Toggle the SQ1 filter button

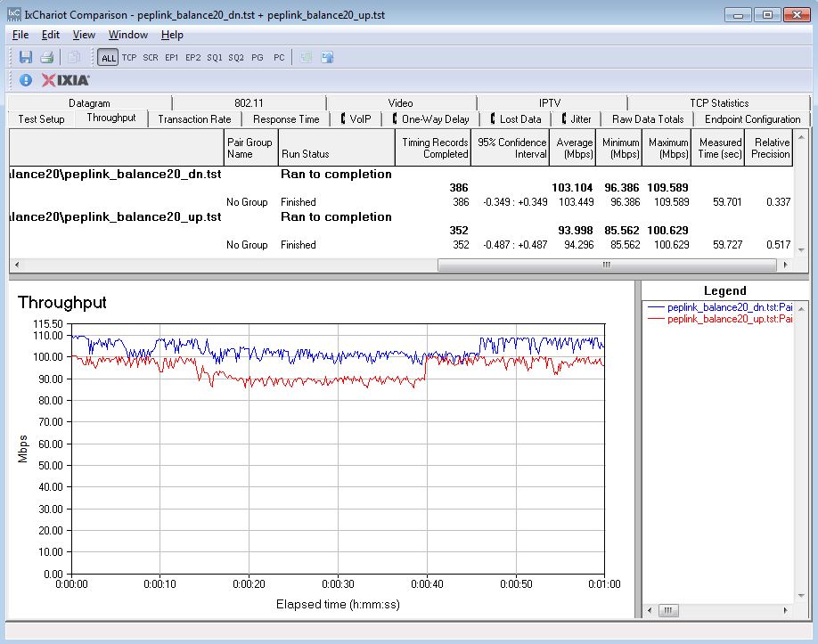[215, 57]
